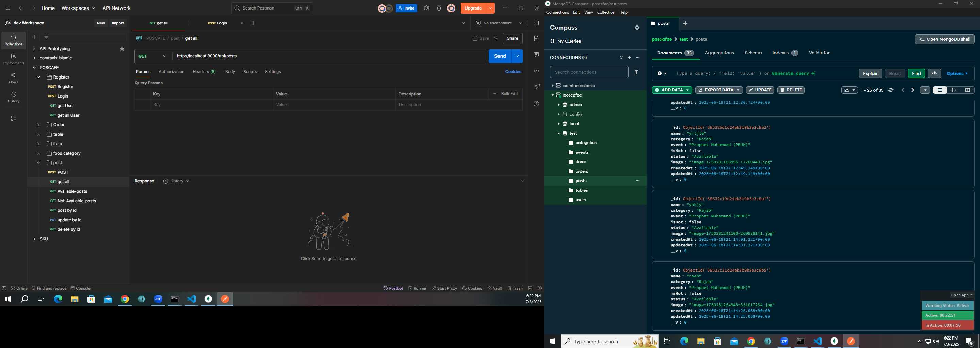
Task: Open documentation icon in Postman right sidebar
Action: (536, 38)
